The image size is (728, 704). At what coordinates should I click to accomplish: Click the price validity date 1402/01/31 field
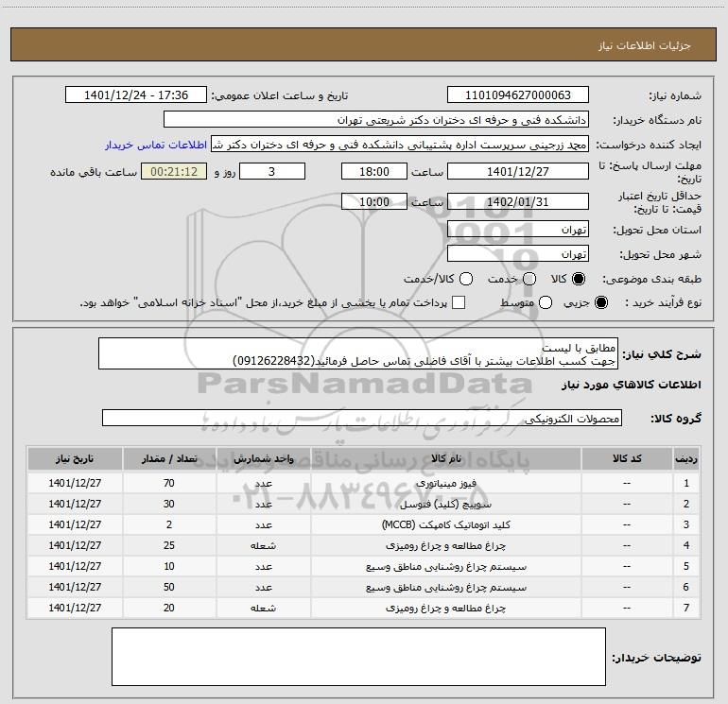tap(518, 201)
